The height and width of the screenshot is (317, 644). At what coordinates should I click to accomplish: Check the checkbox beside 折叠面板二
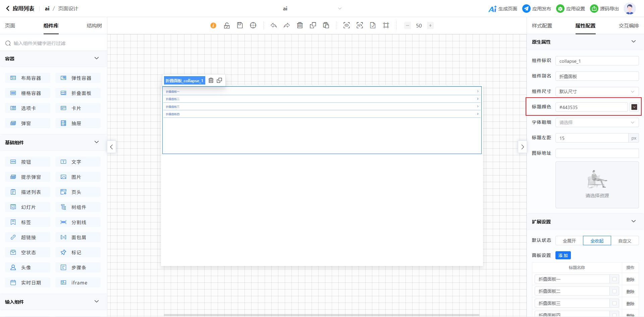tap(614, 291)
